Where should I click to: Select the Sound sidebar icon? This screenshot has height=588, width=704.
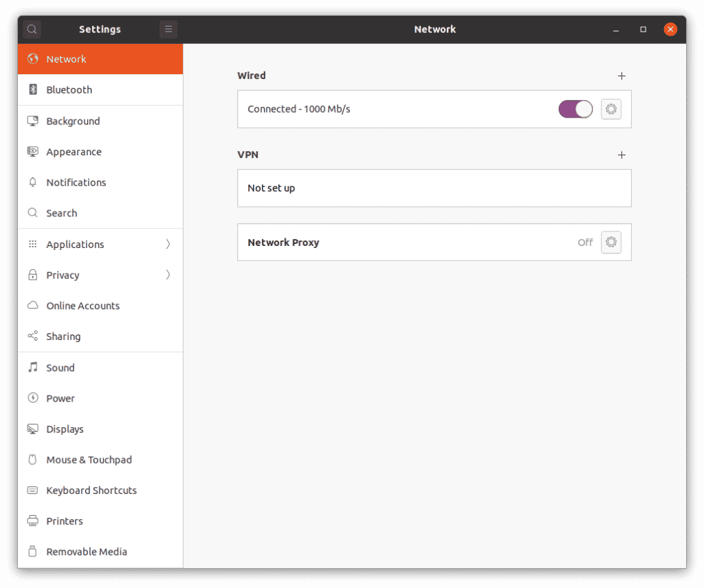32,367
